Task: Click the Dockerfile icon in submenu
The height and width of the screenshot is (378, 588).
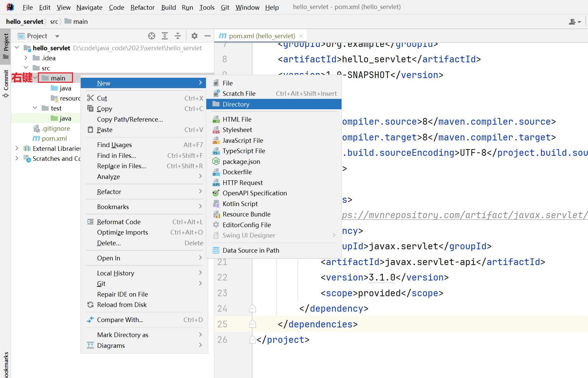Action: pos(216,172)
